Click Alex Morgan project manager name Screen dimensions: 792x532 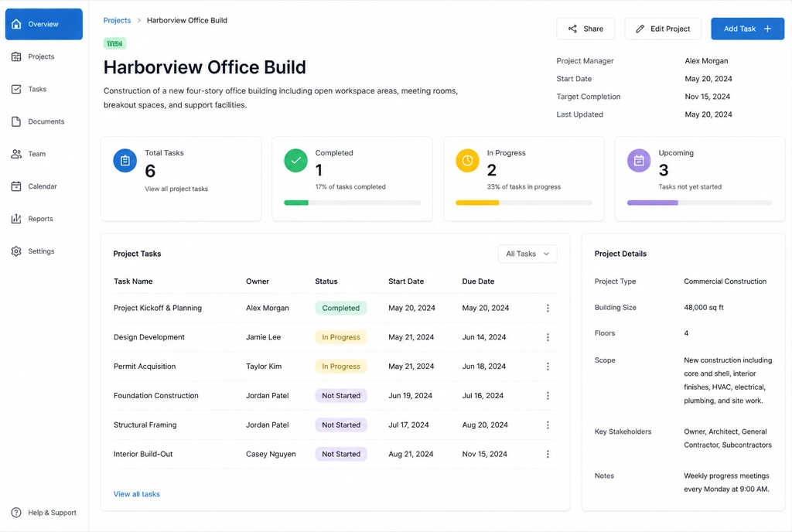[706, 60]
